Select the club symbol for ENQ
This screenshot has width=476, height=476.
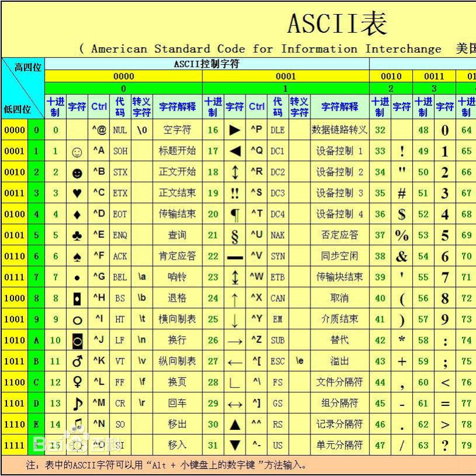coord(77,235)
